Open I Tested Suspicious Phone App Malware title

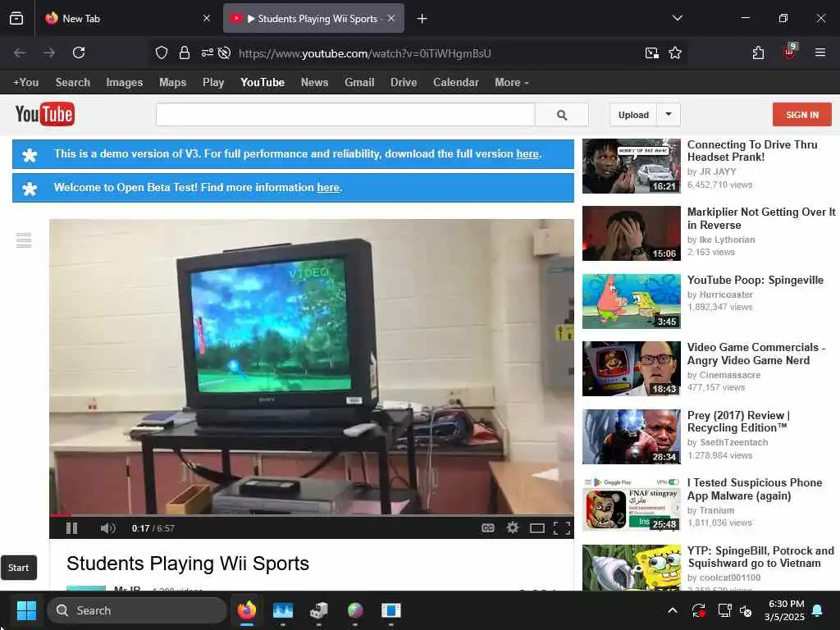point(755,489)
